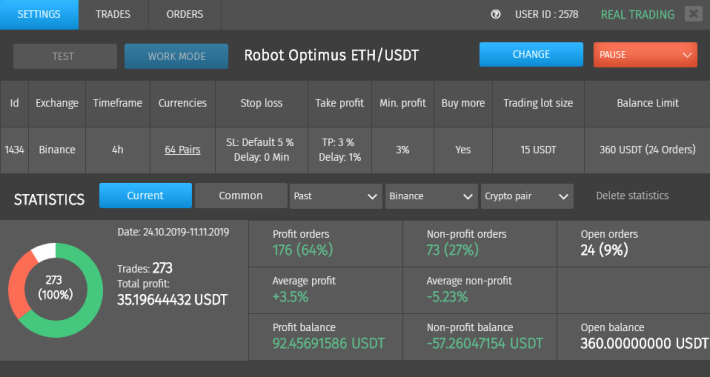Switch statistics to Common view
Viewport: 710px width, 377px height.
[x=241, y=196]
